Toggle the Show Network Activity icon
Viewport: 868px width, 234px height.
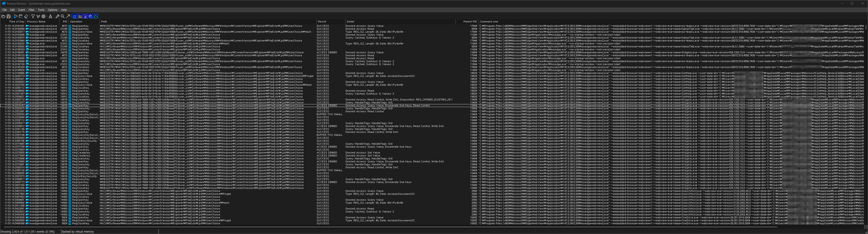(85, 16)
